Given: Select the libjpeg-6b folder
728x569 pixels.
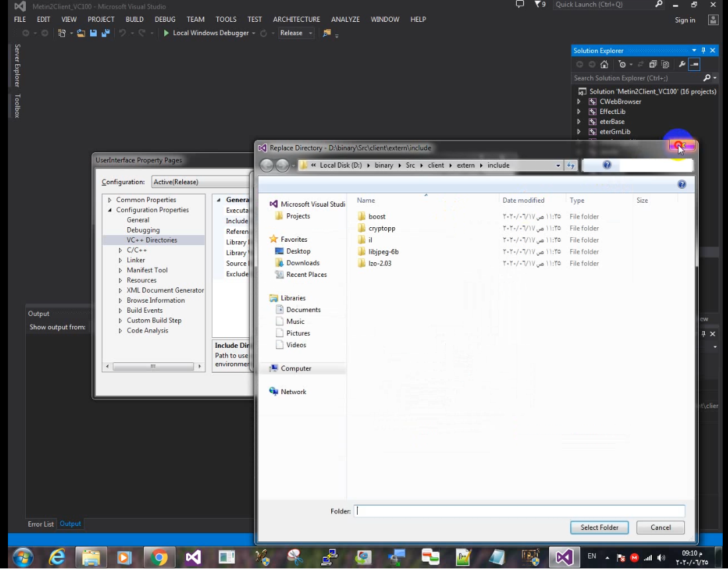Looking at the screenshot, I should point(383,252).
